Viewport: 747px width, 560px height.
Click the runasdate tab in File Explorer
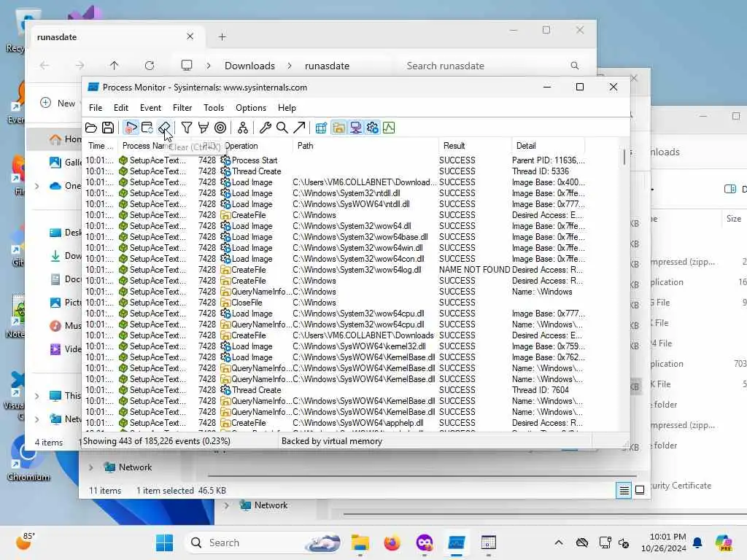(x=117, y=37)
